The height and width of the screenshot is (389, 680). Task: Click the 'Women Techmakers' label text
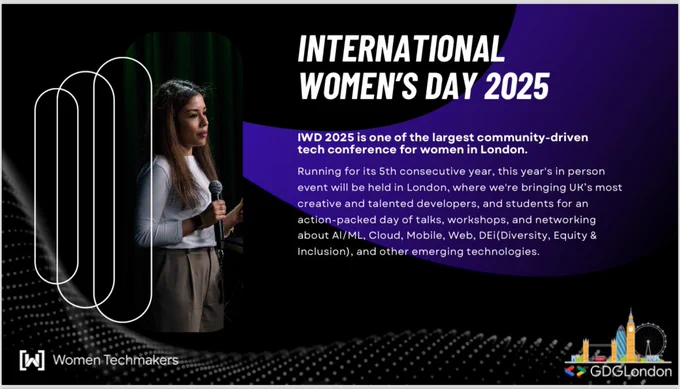[115, 360]
